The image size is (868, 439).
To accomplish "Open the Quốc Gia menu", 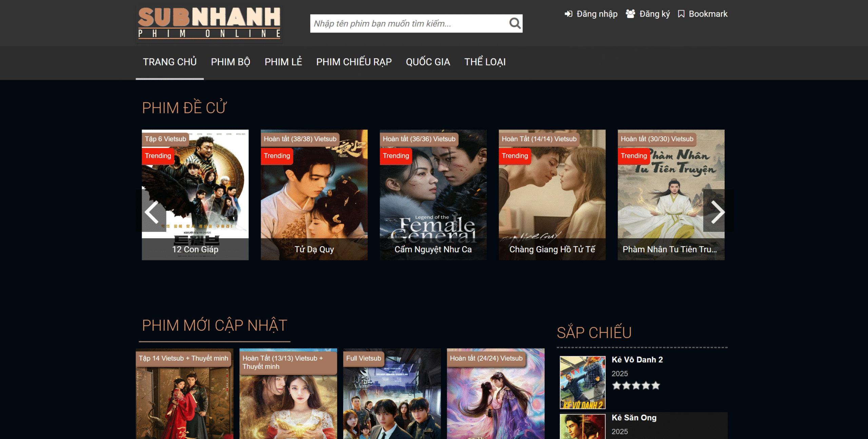I will click(428, 62).
